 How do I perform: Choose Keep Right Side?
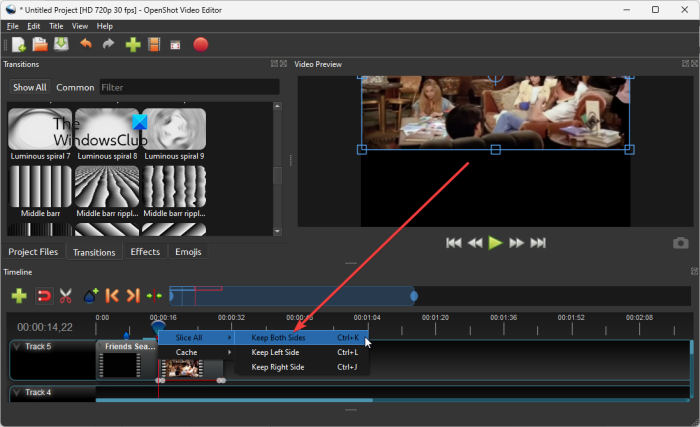coord(302,367)
